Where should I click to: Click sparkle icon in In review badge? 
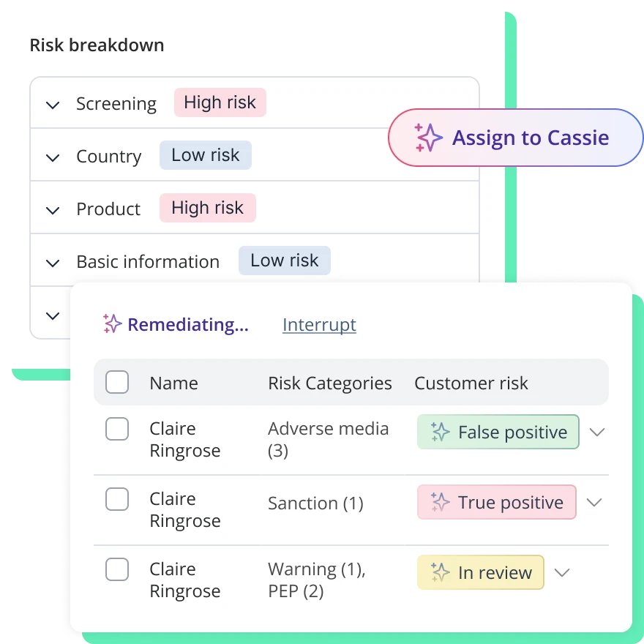pos(440,572)
